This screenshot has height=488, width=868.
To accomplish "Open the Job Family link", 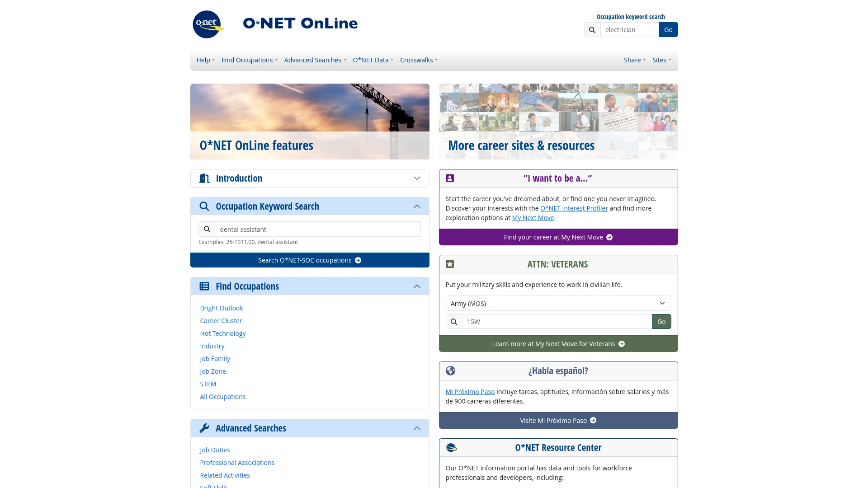I will pos(215,359).
